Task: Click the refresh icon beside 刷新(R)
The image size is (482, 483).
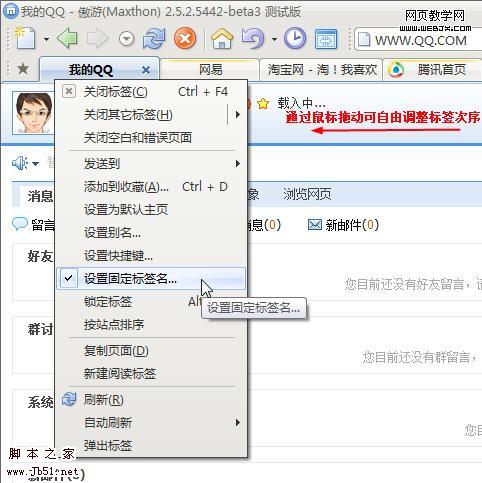Action: click(x=69, y=399)
